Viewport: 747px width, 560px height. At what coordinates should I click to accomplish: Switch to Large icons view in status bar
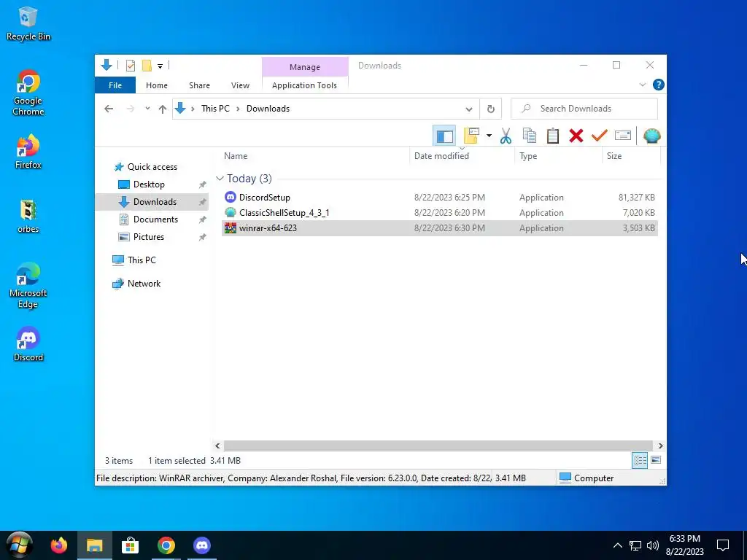[x=656, y=460]
